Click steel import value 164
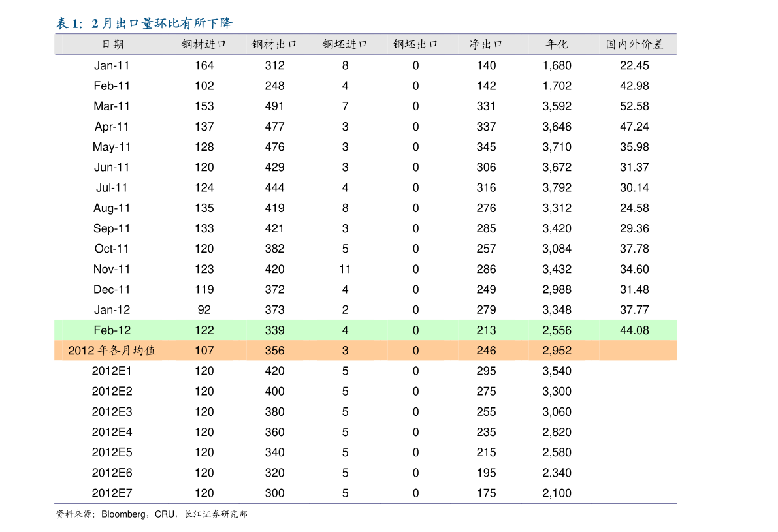This screenshot has width=778, height=532. click(204, 65)
